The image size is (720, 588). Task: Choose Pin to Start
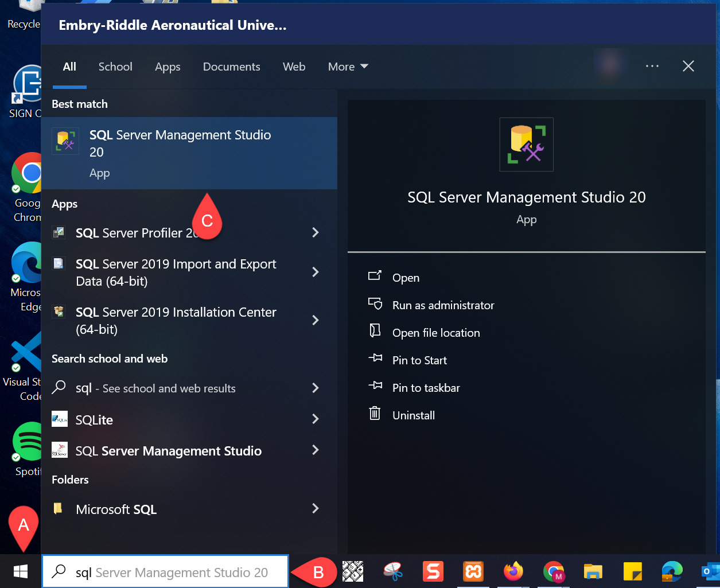click(x=419, y=360)
